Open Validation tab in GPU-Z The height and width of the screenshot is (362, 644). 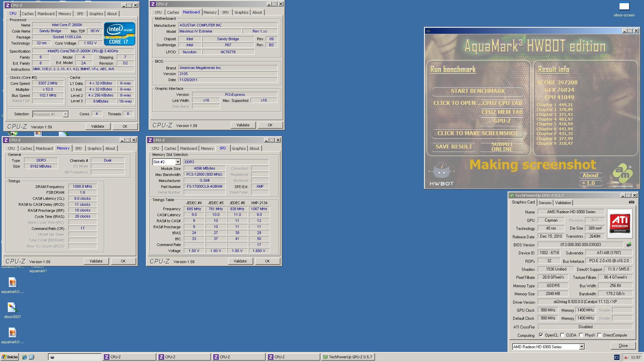pyautogui.click(x=563, y=203)
